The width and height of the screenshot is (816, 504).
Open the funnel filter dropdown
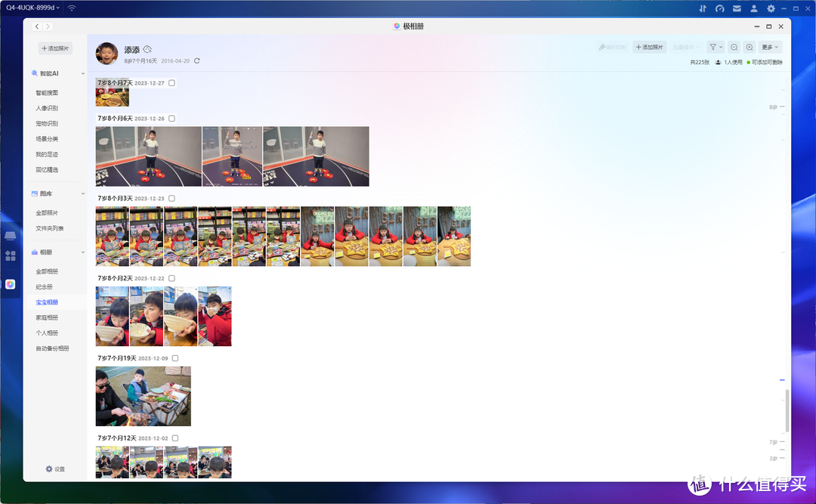point(716,48)
